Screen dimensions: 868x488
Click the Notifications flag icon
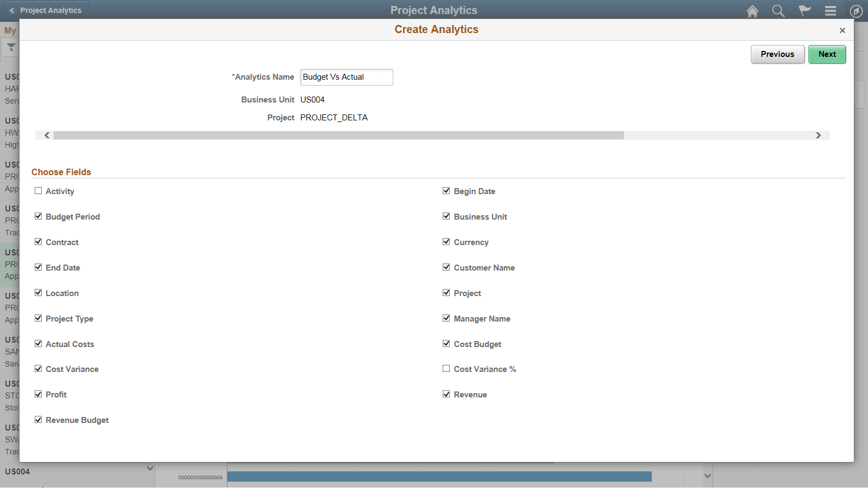tap(804, 10)
